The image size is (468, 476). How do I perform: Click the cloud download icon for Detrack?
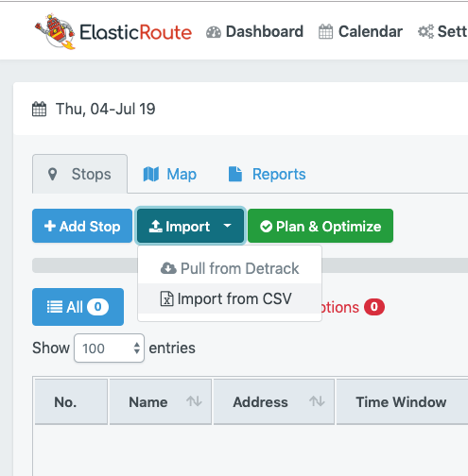point(168,268)
